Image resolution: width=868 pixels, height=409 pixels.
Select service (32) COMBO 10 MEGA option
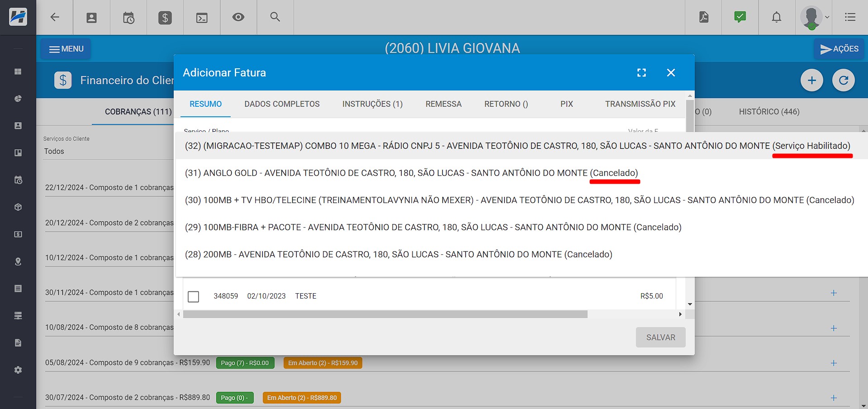522,146
